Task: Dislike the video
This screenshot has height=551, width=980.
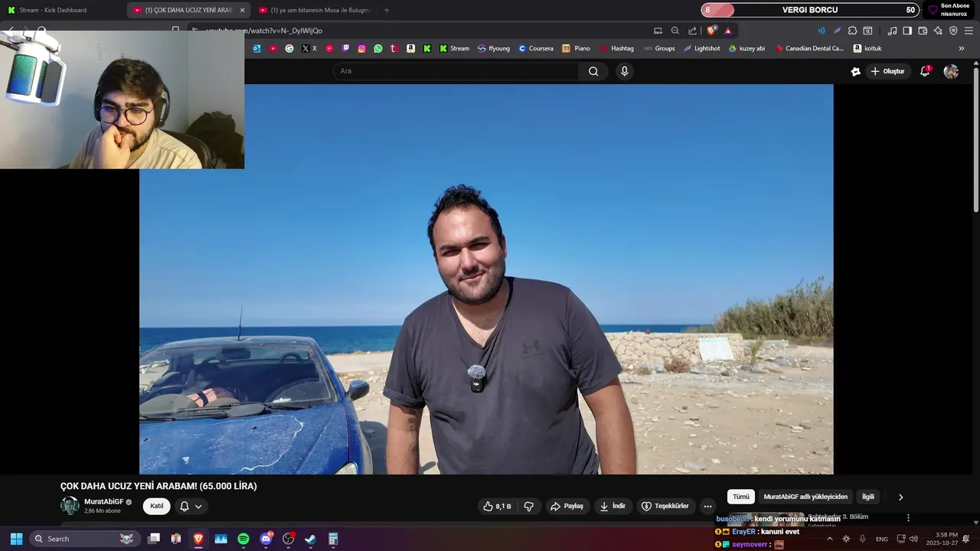Action: point(528,507)
